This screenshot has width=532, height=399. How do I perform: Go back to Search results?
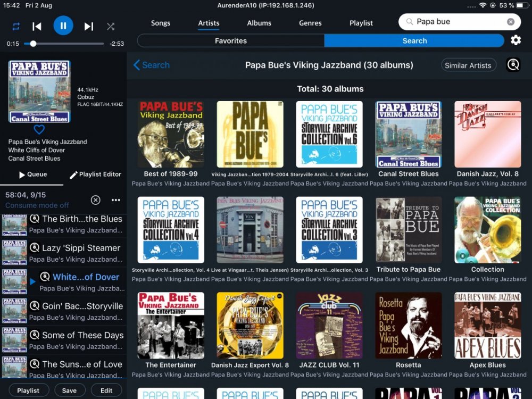pos(152,65)
